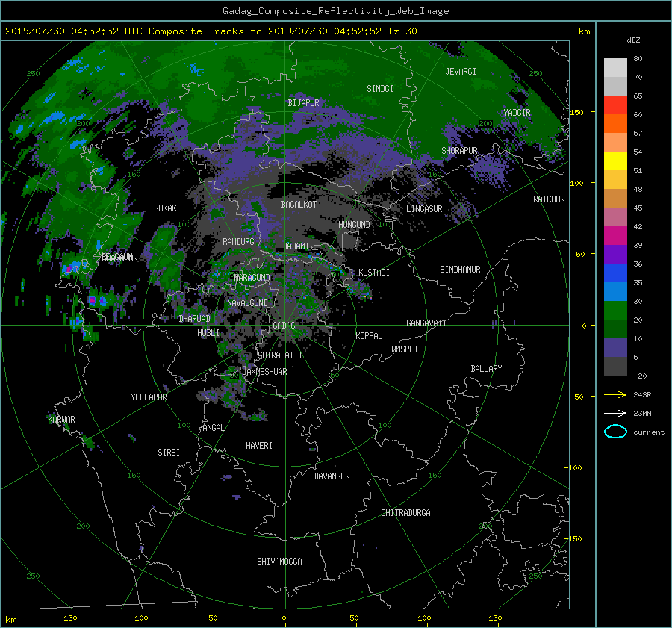Screen dimensions: 672x628
Task: Click the BAGALKOT city label
Action: [299, 205]
